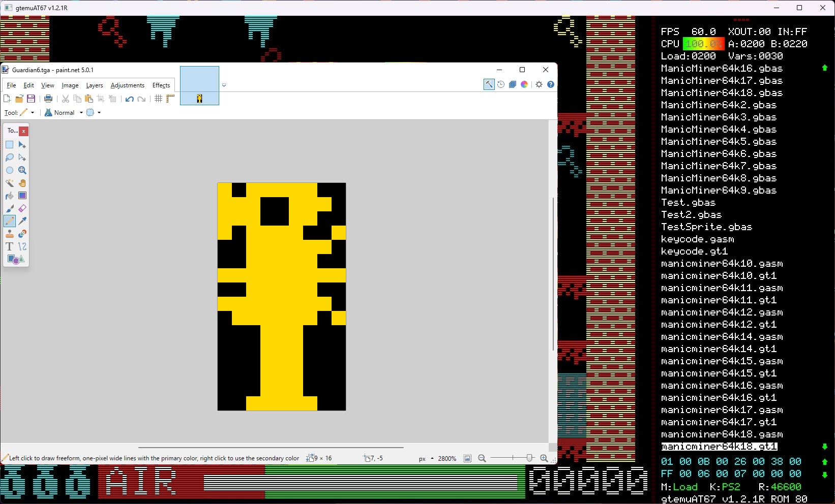
Task: Toggle the pixel grid
Action: pos(159,99)
